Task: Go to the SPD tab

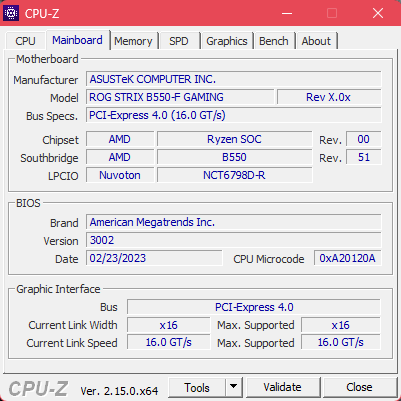Action: click(x=179, y=41)
